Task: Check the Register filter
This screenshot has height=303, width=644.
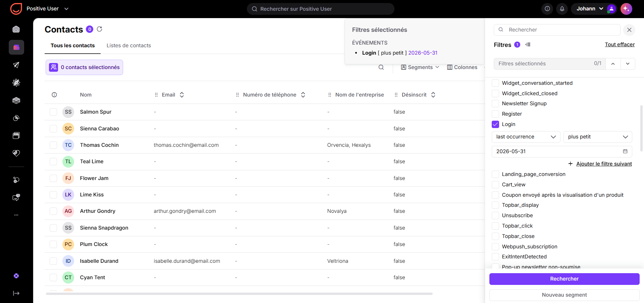Action: click(495, 114)
